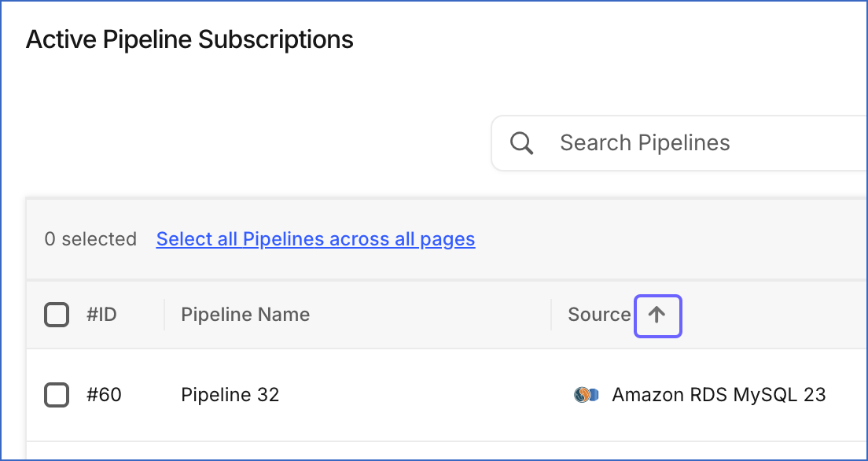Click the #ID column header
The width and height of the screenshot is (868, 461).
pyautogui.click(x=102, y=315)
